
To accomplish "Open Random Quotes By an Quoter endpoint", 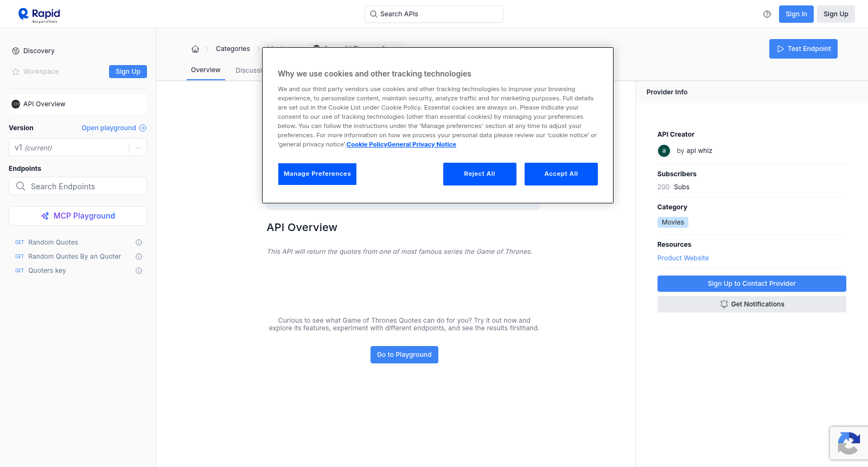I will coord(74,257).
